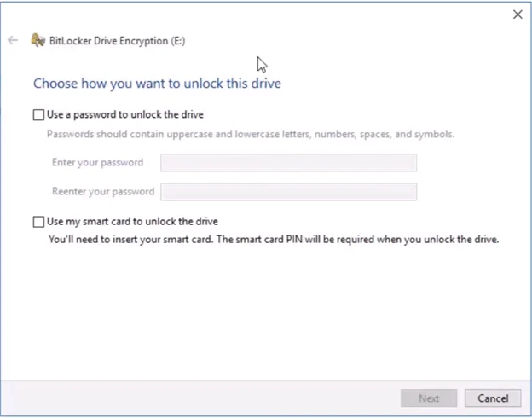The height and width of the screenshot is (418, 532).
Task: Click the 'Enter your password' label text
Action: [97, 162]
